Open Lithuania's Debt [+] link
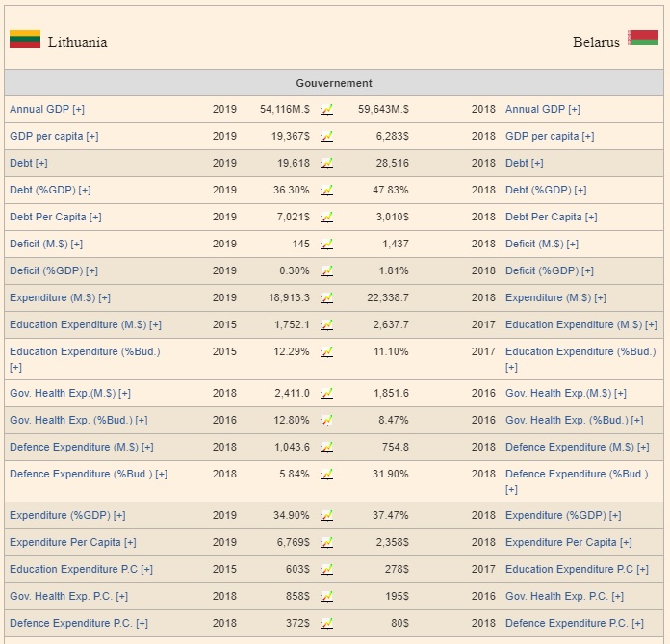Viewport: 670px width, 644px height. tap(29, 164)
